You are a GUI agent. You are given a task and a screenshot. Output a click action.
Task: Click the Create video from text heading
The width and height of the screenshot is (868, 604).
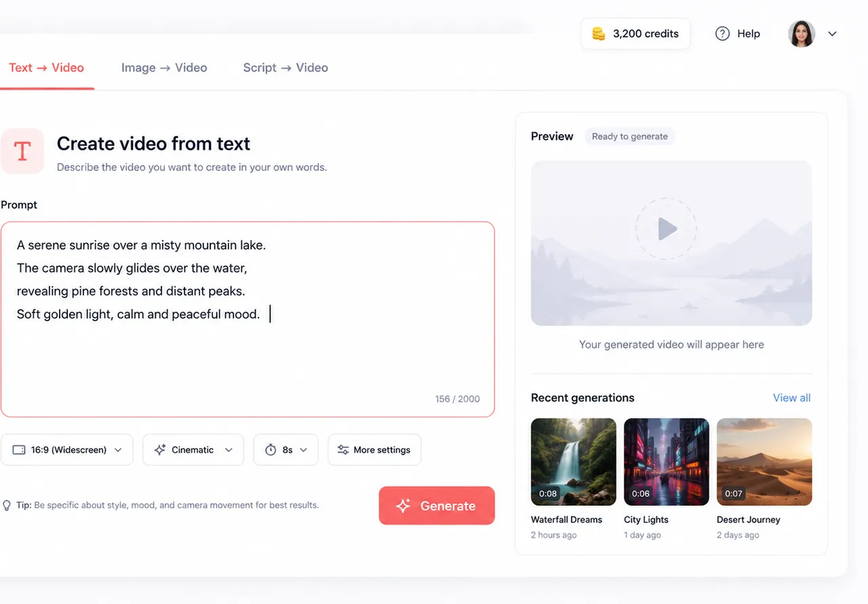point(153,144)
